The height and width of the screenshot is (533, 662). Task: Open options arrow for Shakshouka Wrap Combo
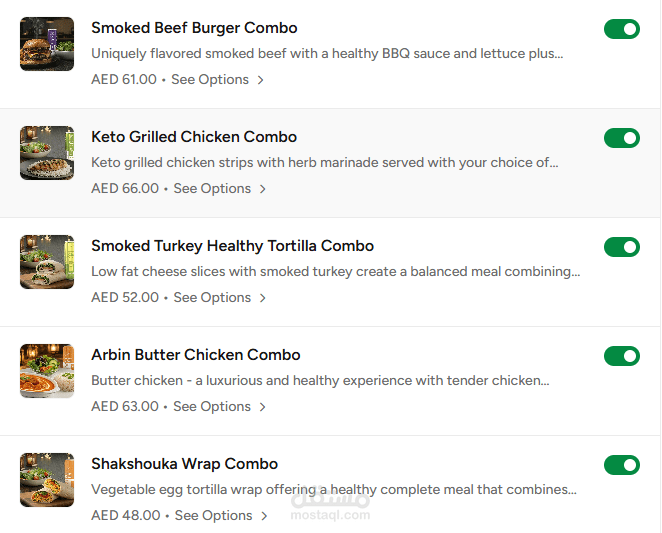pyautogui.click(x=265, y=516)
